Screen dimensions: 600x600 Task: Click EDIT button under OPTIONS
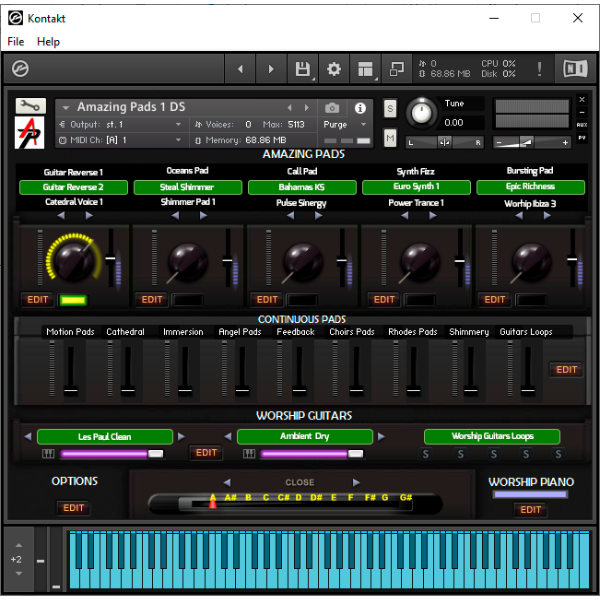(x=73, y=508)
